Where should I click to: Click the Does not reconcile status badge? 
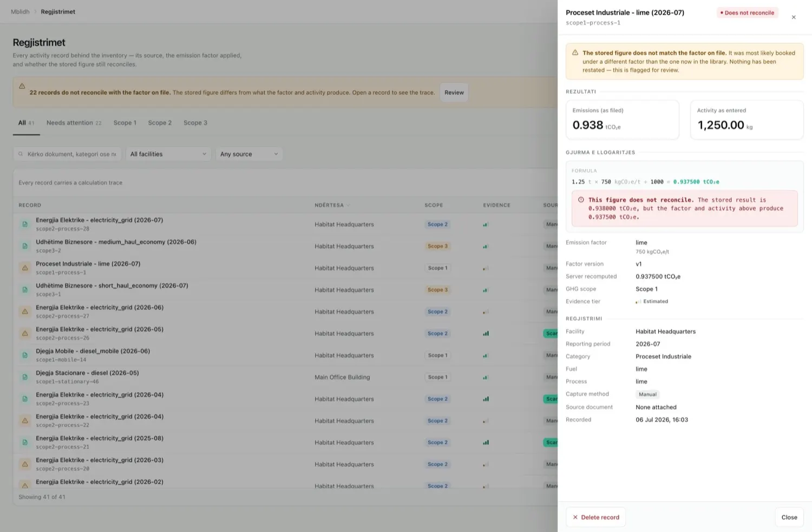coord(748,13)
